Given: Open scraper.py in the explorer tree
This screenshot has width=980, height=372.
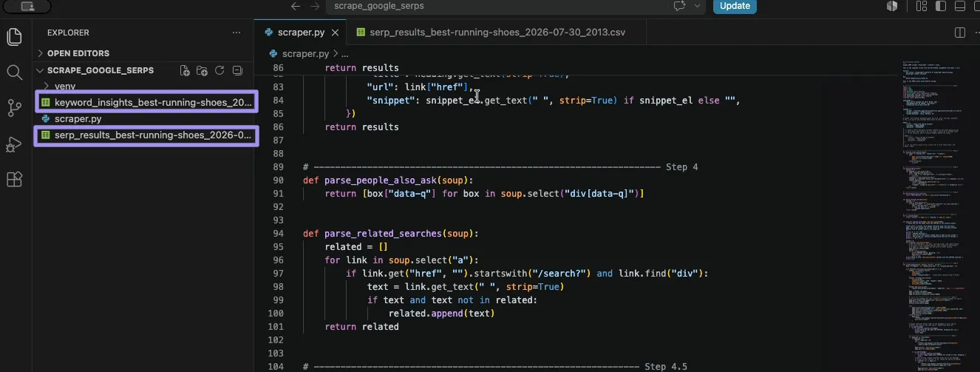Looking at the screenshot, I should [x=78, y=118].
